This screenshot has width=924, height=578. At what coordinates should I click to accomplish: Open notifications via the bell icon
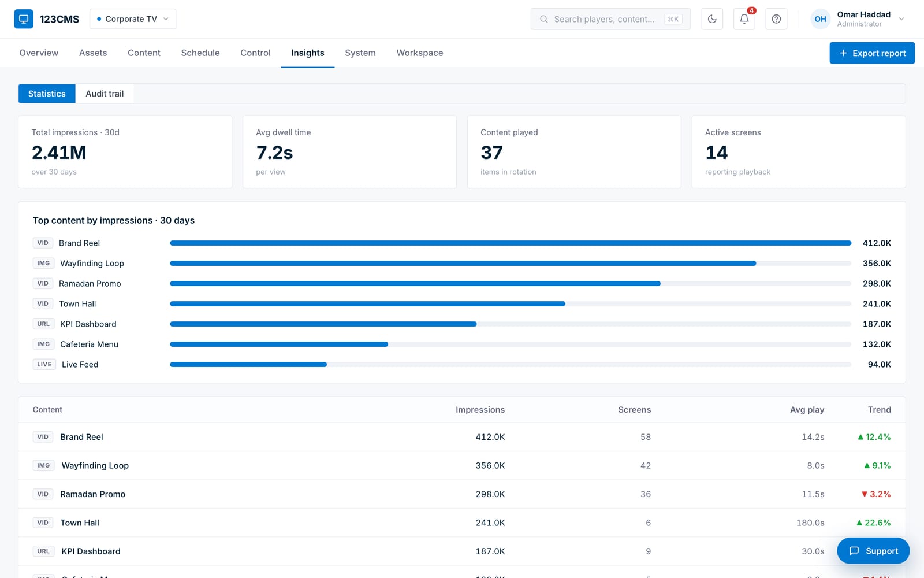[x=744, y=19]
